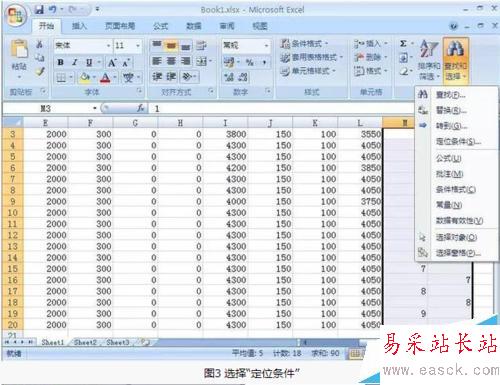The image size is (500, 385).
Task: Increase font size with large A
Action: tap(112, 62)
